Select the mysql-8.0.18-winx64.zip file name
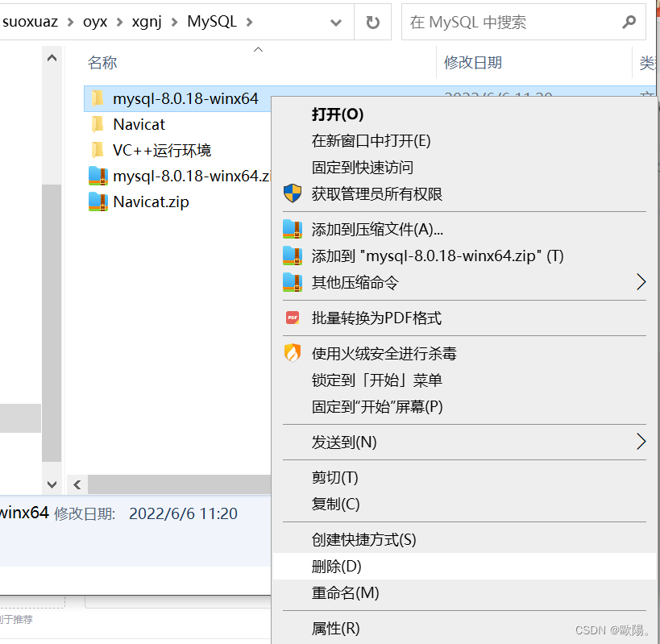The width and height of the screenshot is (660, 644). coord(191,176)
